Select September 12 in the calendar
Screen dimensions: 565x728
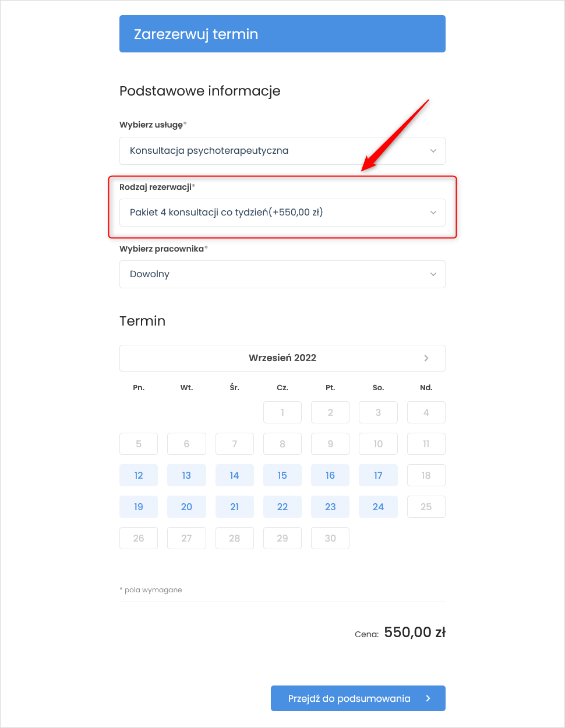(x=139, y=475)
